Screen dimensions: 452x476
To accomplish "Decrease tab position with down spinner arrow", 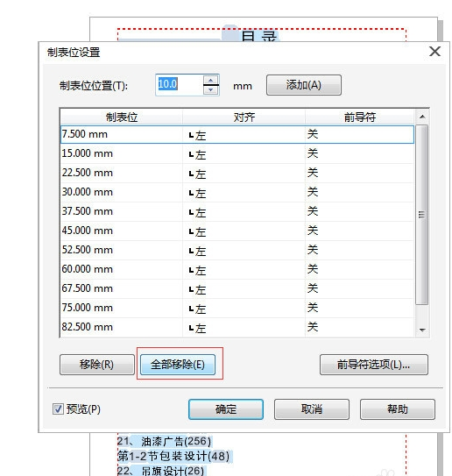I will [211, 90].
